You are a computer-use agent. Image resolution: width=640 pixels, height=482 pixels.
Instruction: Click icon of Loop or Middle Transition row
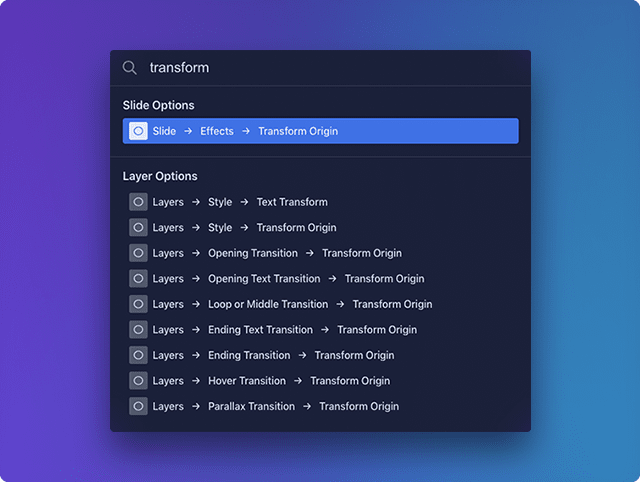click(x=138, y=304)
